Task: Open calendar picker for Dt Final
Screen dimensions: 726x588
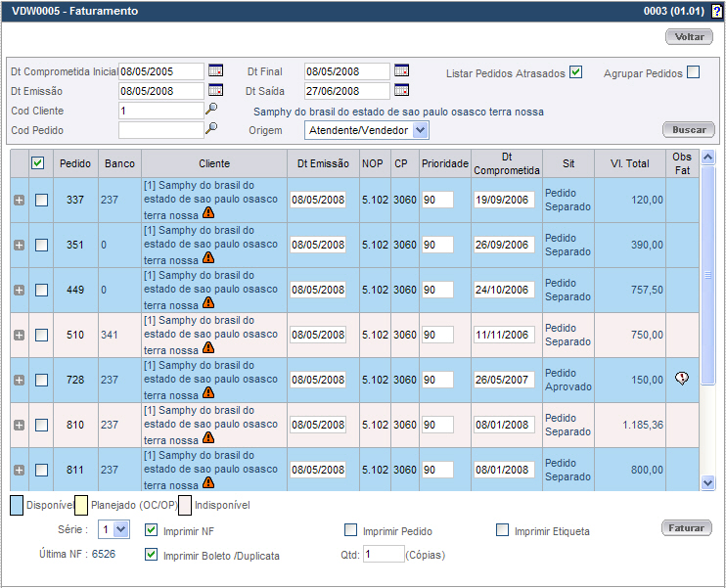Action: click(401, 71)
